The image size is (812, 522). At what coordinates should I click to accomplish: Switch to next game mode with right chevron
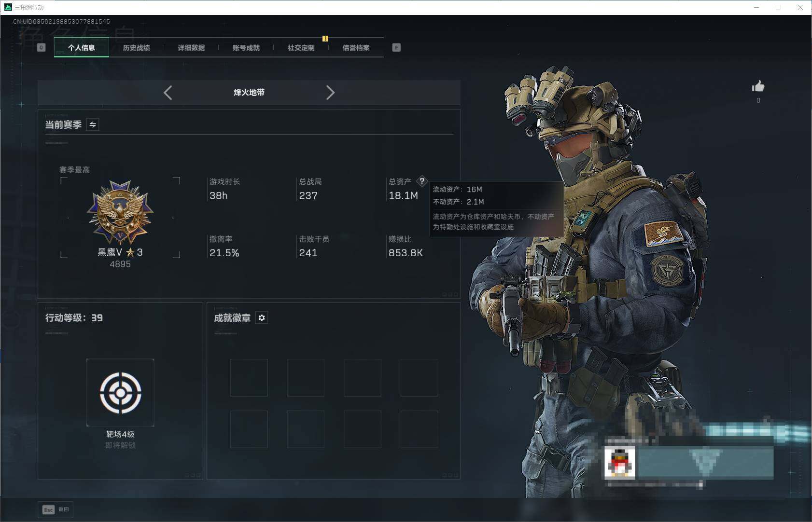[330, 93]
